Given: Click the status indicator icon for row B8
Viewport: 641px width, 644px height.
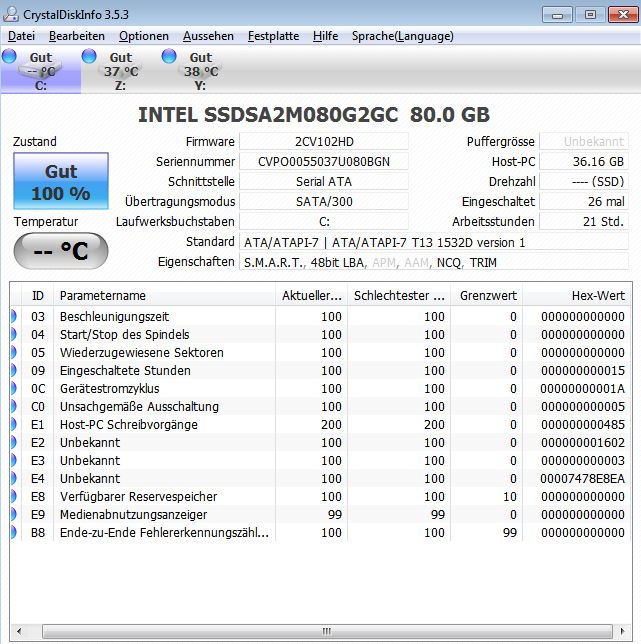Looking at the screenshot, I should click(14, 533).
